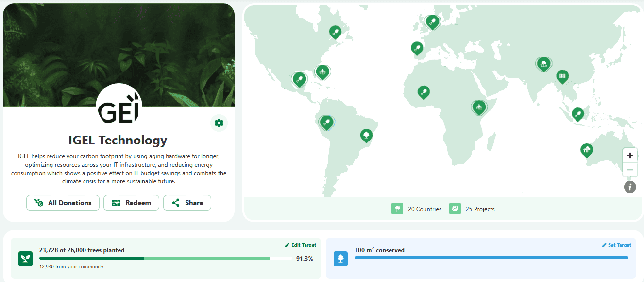The image size is (644, 282).
Task: Click the 20 Countries flag icon
Action: [397, 209]
